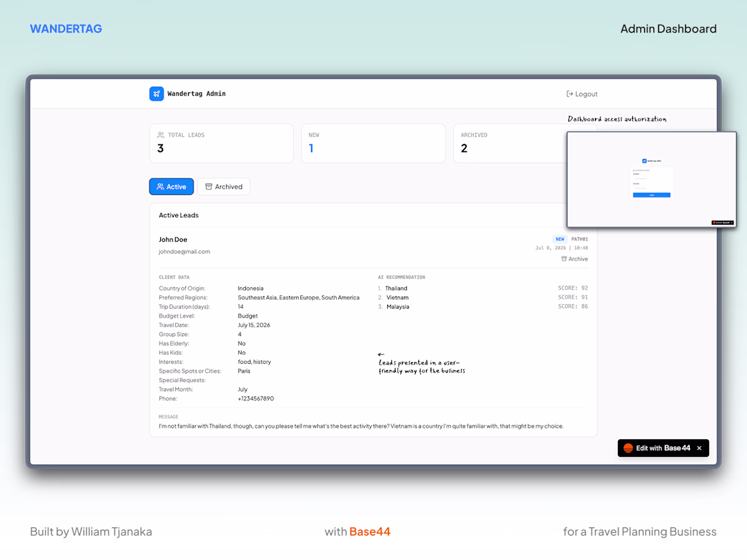This screenshot has width=747, height=560.
Task: Select the Active tab
Action: click(172, 187)
